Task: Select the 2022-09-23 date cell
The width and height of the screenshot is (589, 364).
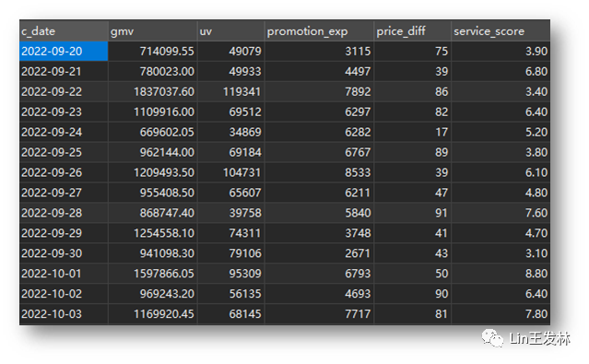Action: coord(64,112)
